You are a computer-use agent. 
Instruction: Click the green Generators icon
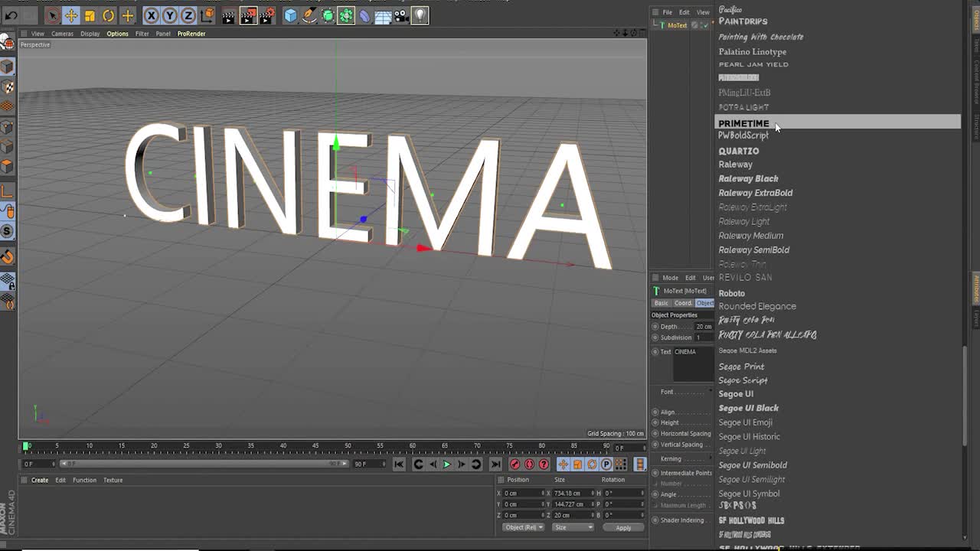(328, 15)
